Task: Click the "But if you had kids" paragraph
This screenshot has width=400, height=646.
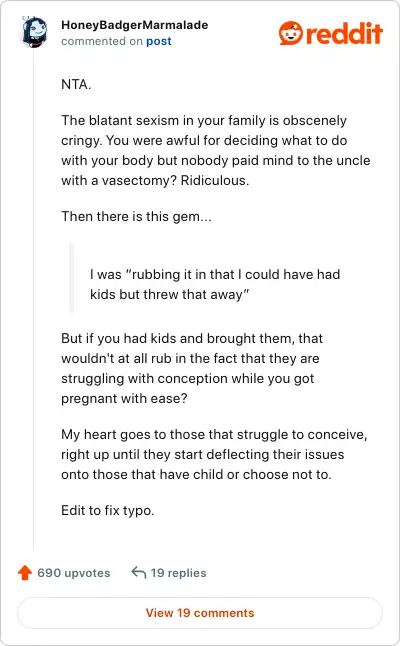Action: pos(192,368)
